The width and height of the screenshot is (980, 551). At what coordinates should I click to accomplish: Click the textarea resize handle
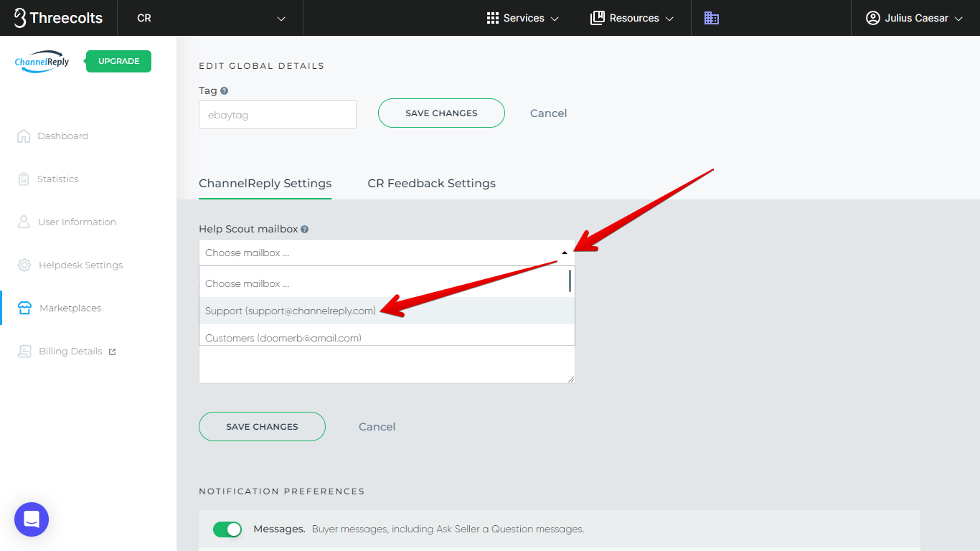point(570,379)
